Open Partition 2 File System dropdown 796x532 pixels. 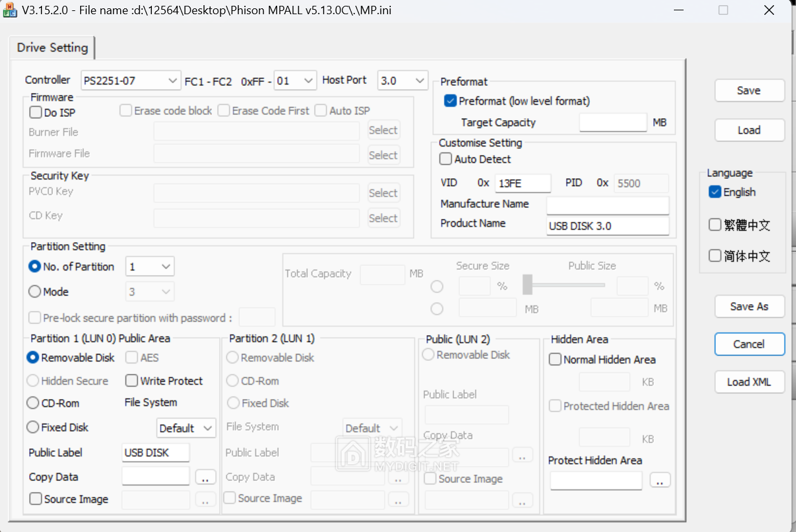point(372,428)
